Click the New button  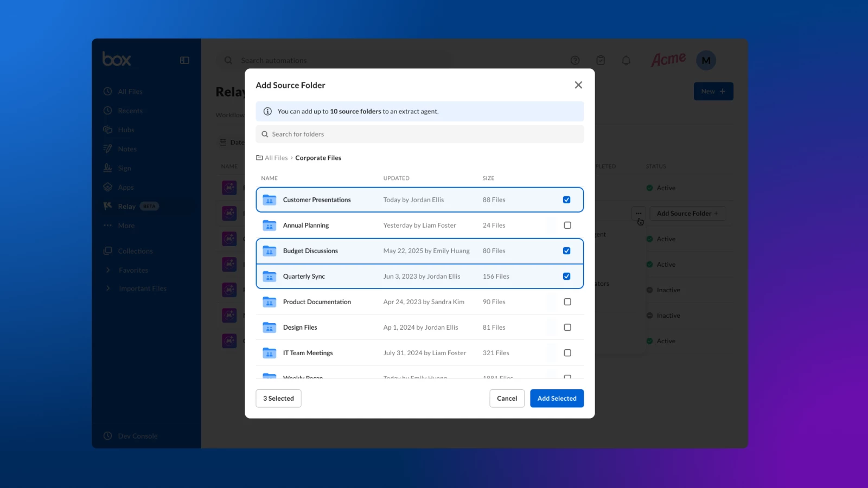[713, 91]
